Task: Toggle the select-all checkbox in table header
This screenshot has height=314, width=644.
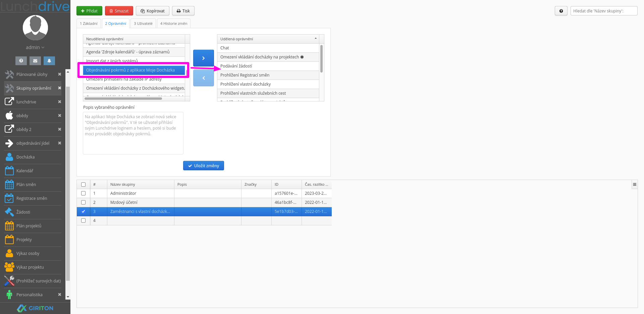Action: (84, 184)
